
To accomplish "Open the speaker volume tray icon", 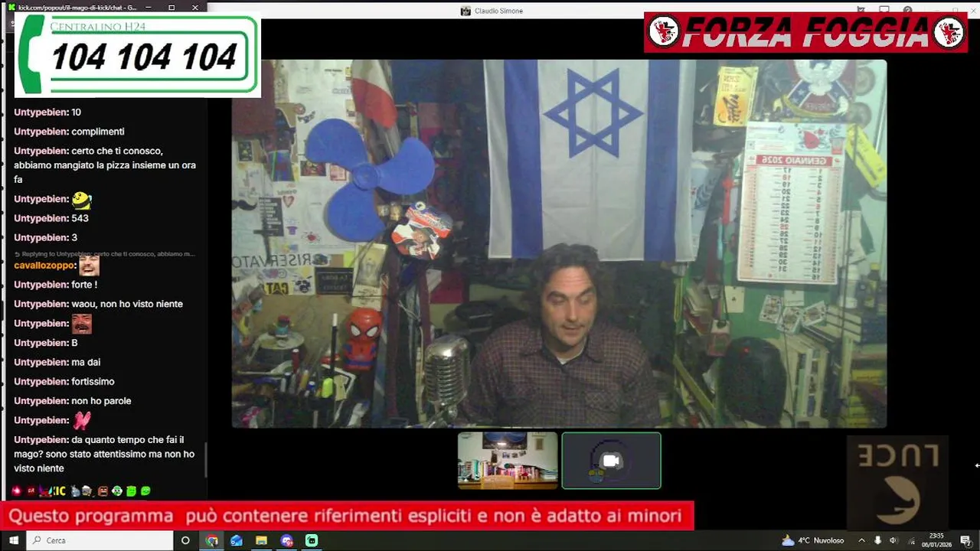I will (x=893, y=540).
